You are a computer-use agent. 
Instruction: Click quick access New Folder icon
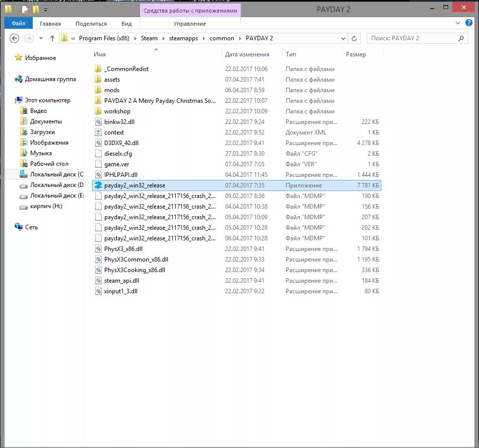pos(36,10)
